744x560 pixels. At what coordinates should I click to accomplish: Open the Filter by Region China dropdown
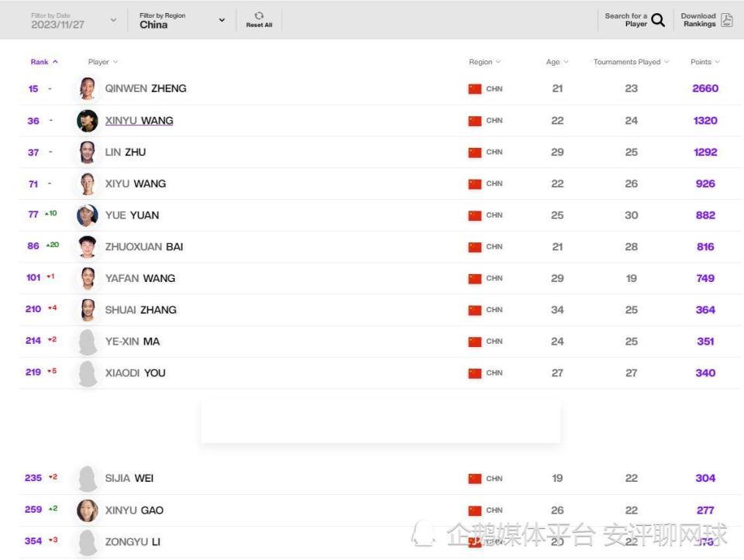coord(182,20)
